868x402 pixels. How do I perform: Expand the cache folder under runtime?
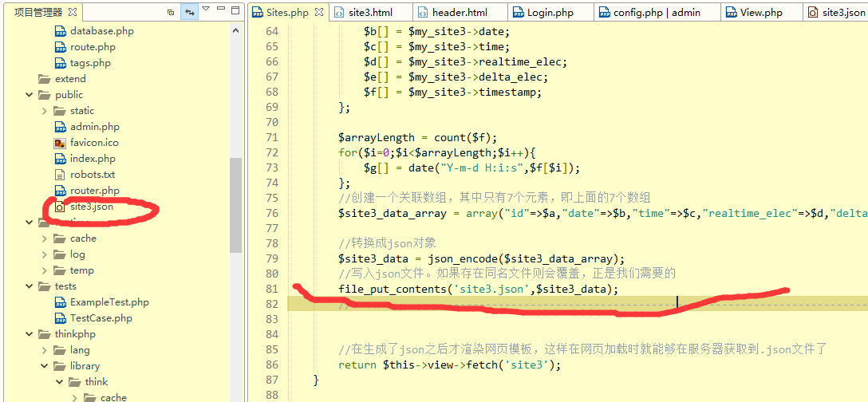[x=45, y=238]
